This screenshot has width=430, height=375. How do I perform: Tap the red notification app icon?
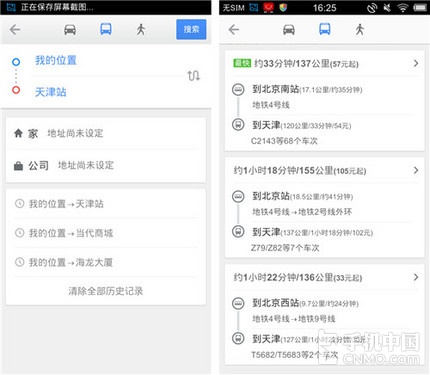tap(268, 7)
